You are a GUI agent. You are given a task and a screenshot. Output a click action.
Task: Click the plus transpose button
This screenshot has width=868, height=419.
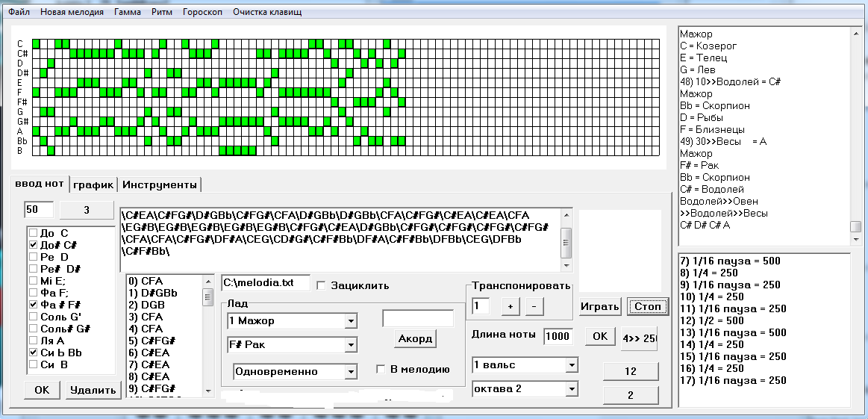click(x=510, y=306)
